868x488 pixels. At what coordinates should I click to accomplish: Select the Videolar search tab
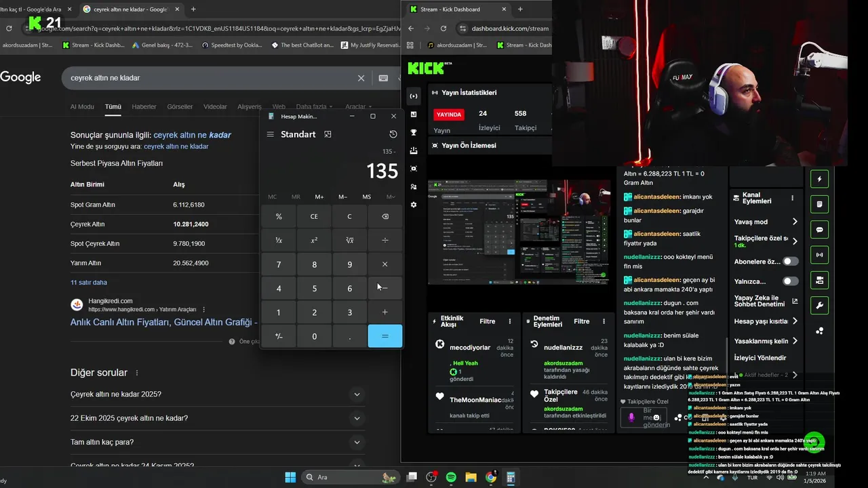215,106
